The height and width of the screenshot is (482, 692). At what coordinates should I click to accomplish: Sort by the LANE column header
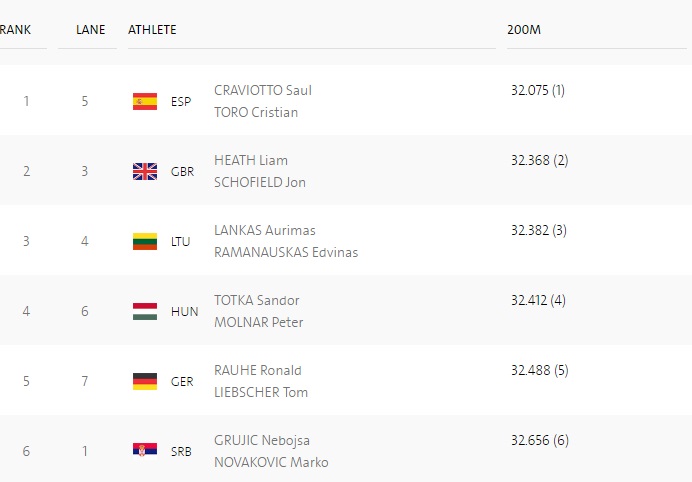pyautogui.click(x=90, y=30)
